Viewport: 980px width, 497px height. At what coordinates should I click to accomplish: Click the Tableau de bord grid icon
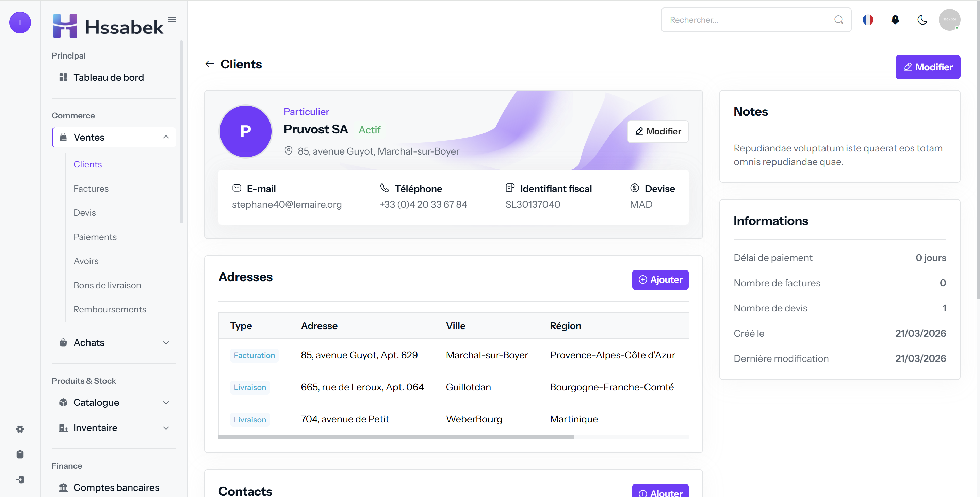tap(63, 77)
